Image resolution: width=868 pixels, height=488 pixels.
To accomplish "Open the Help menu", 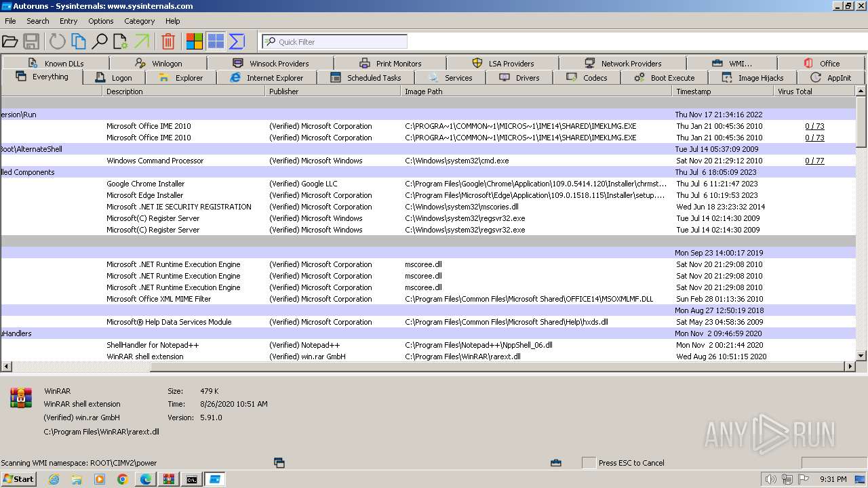I will tap(173, 21).
